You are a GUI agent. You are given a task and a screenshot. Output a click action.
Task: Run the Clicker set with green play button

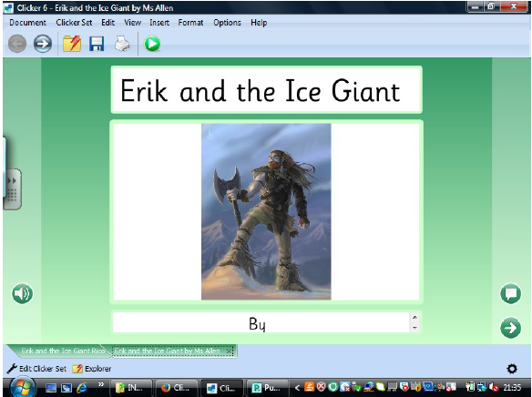click(152, 44)
